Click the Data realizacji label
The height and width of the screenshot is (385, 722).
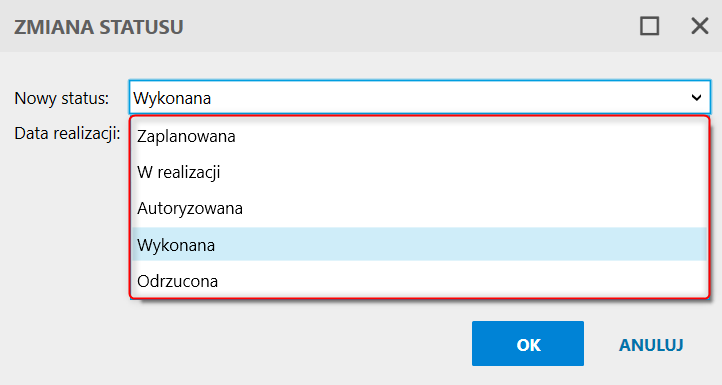coord(67,134)
